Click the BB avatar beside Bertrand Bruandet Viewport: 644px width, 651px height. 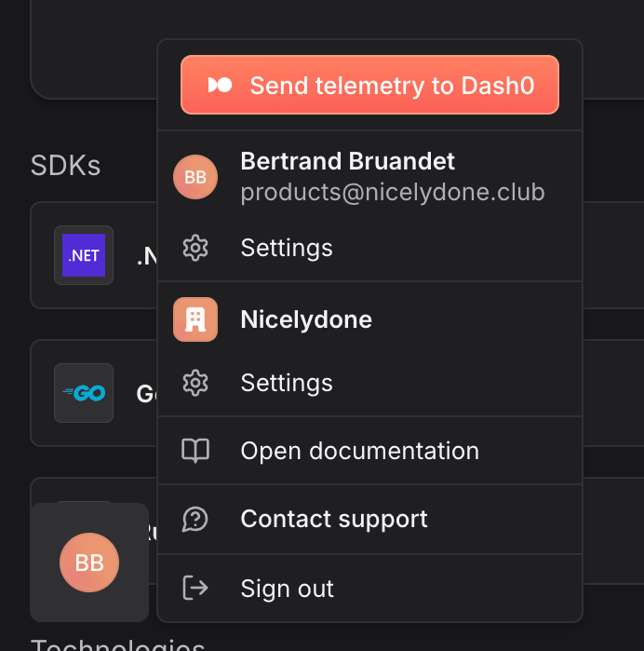click(x=195, y=177)
